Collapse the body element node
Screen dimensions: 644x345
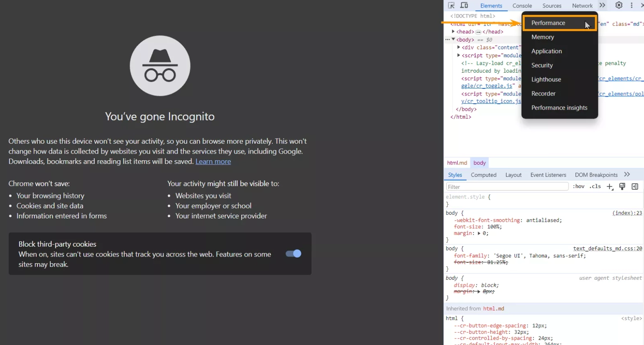click(x=453, y=39)
